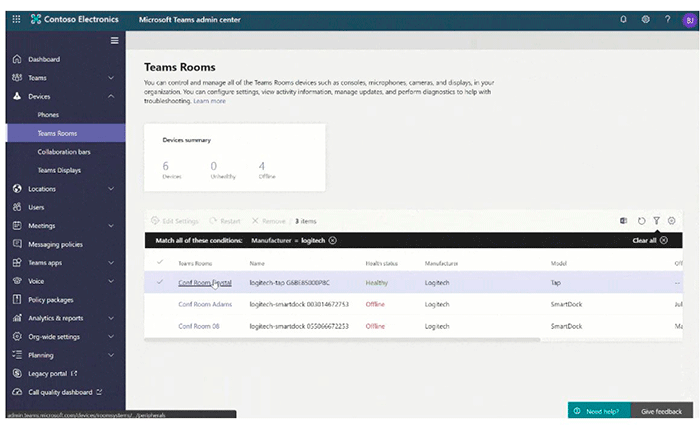Open the Conf Room 08 link
Screen dimensions: 700x426
pos(199,326)
